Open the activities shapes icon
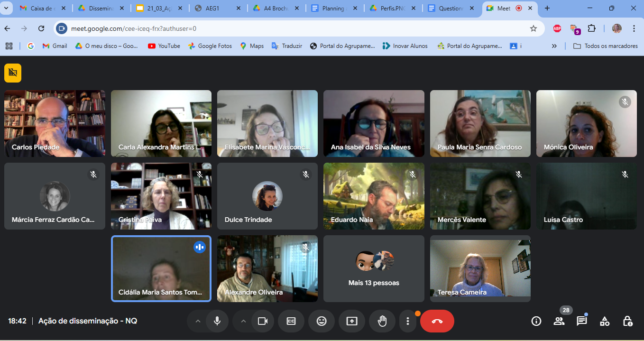The width and height of the screenshot is (644, 341). click(x=605, y=321)
